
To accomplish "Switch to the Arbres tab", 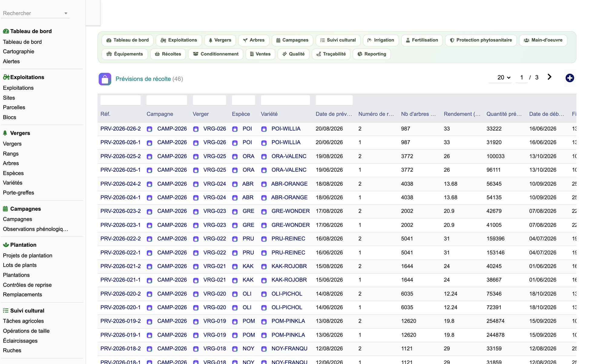I will coord(254,40).
